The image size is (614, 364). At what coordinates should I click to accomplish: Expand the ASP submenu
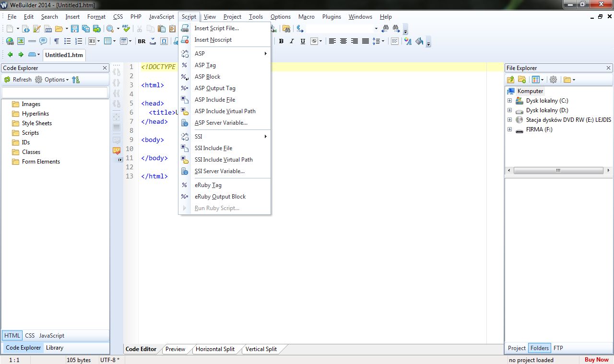[x=224, y=54]
